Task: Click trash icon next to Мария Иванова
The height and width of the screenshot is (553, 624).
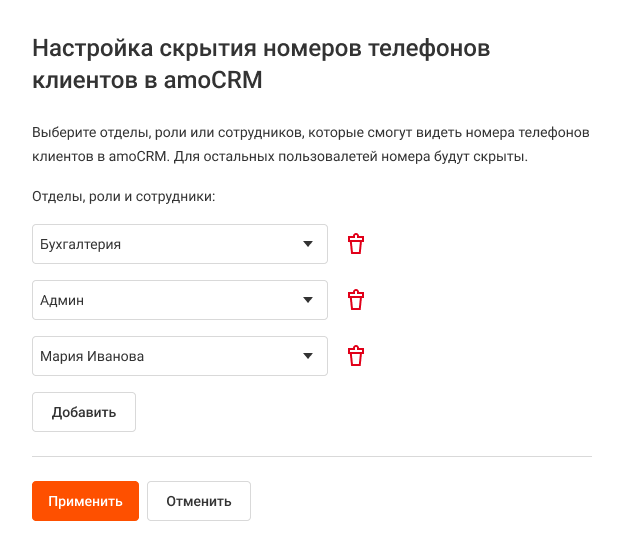Action: coord(356,356)
